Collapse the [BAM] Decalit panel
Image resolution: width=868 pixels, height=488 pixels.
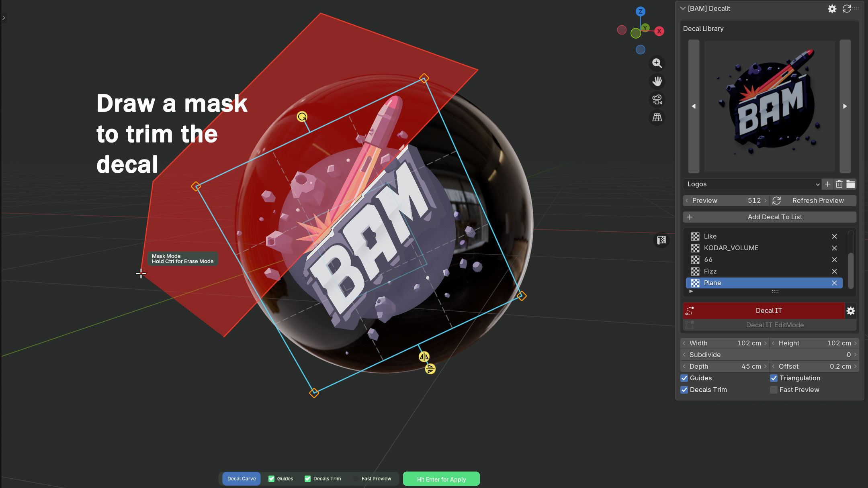coord(682,8)
